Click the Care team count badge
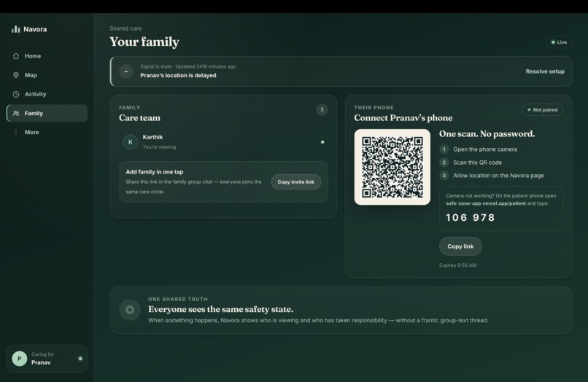The width and height of the screenshot is (588, 382). coord(322,110)
